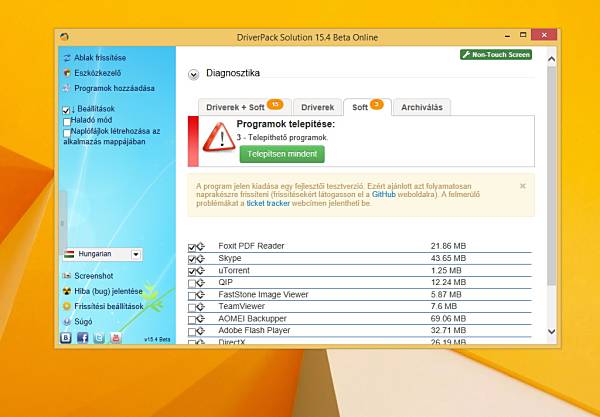Screen dimensions: 600x417
Task: Click the arrow icon beside uTorrent
Action: click(201, 271)
